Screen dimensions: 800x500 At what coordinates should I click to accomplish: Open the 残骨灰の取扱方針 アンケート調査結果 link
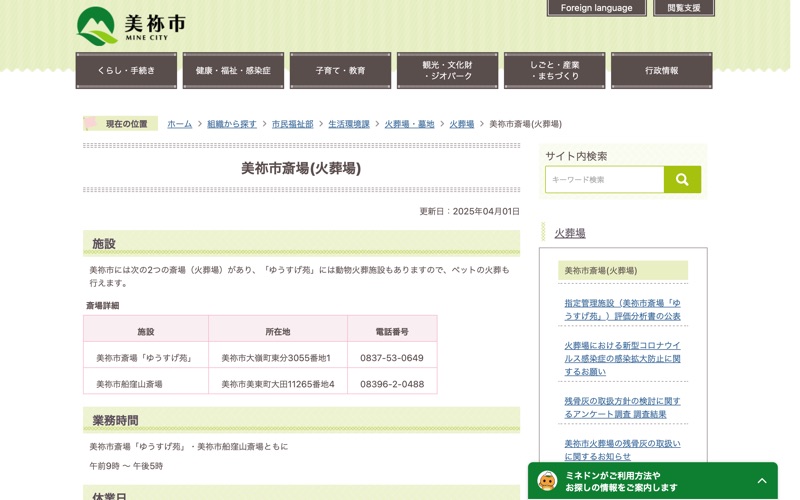pos(622,408)
